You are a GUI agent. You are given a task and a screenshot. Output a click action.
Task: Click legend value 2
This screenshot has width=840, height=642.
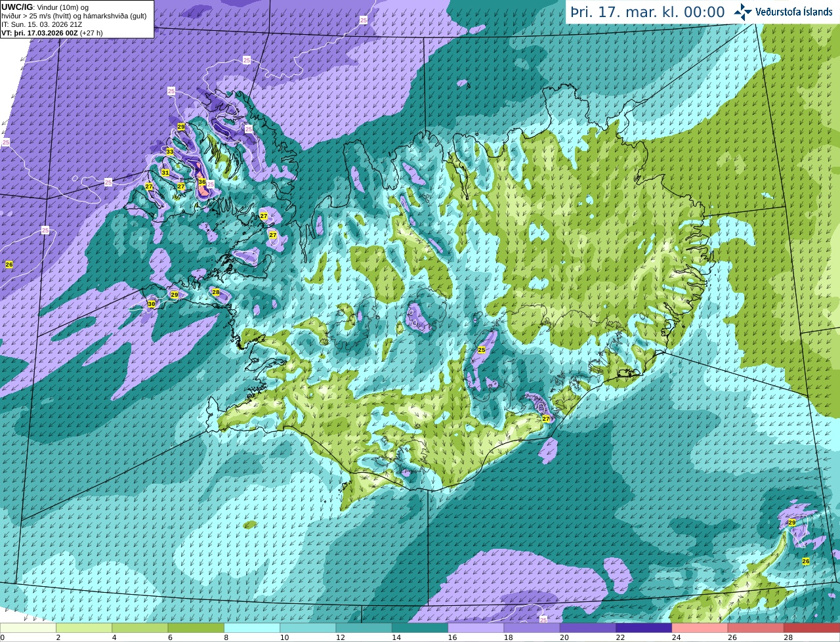click(x=58, y=637)
